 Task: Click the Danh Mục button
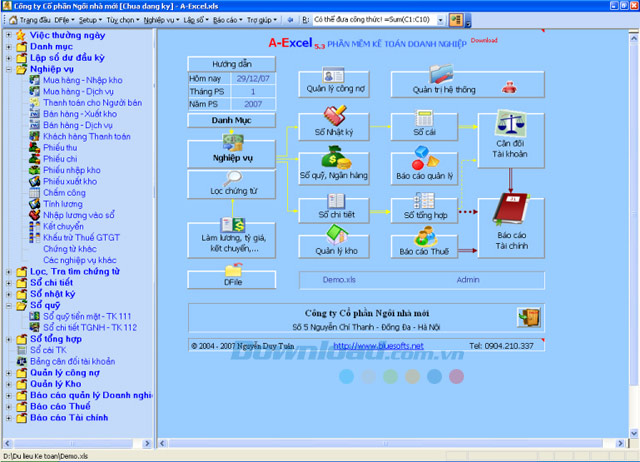click(x=231, y=120)
